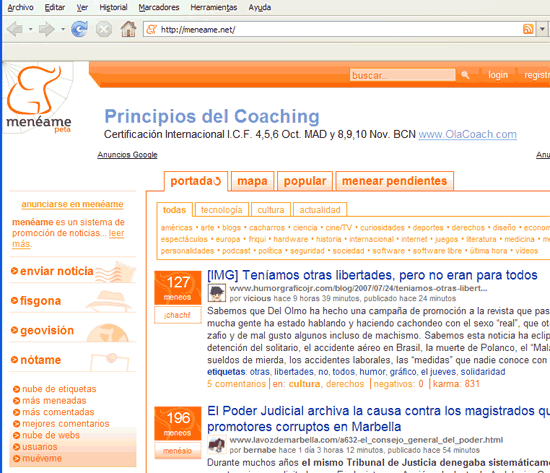Click the 127 meneos vote counter
The image size is (550, 473).
pyautogui.click(x=178, y=288)
